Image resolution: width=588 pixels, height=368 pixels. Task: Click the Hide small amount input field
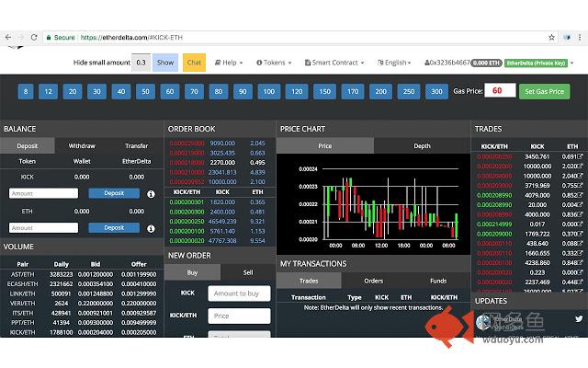click(x=141, y=63)
